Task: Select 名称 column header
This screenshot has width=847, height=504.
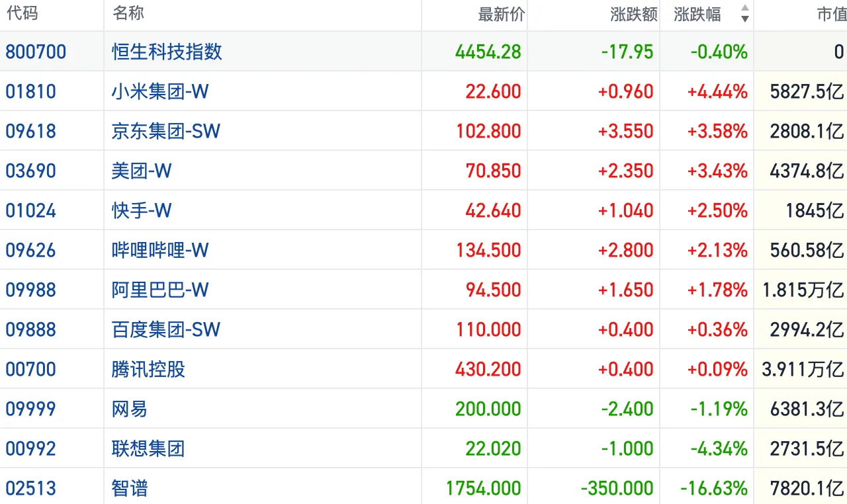Action: (x=128, y=13)
